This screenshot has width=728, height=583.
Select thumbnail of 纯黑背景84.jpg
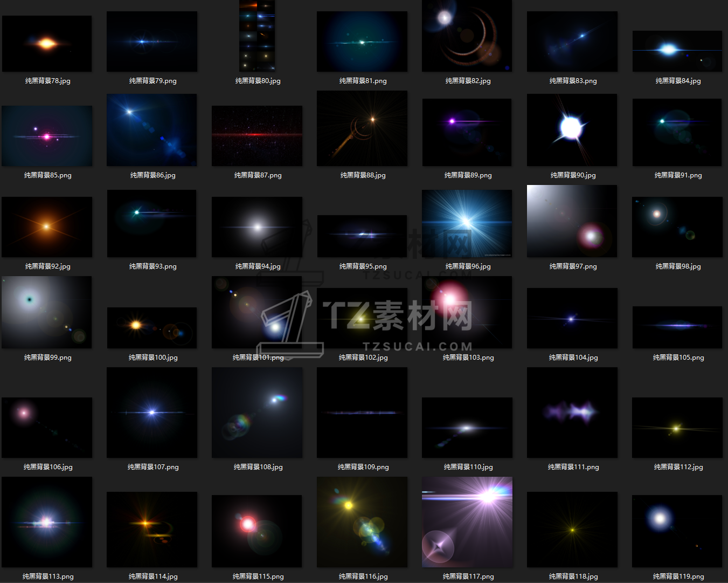pyautogui.click(x=677, y=51)
